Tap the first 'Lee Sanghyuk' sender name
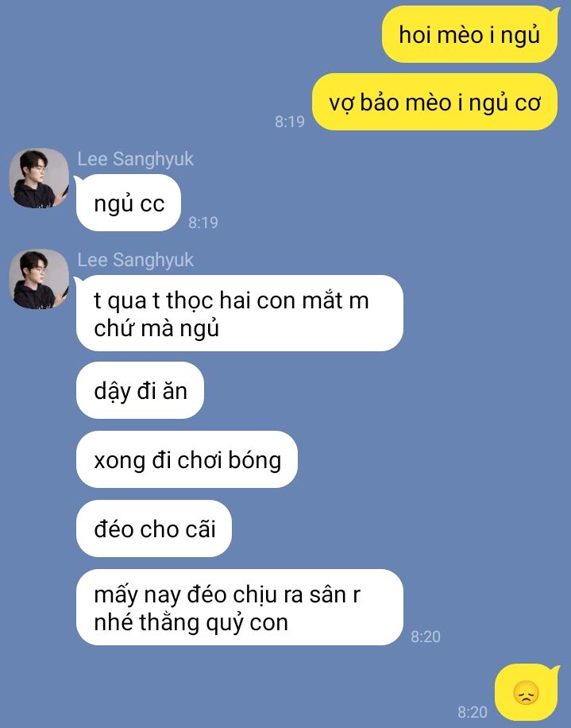The width and height of the screenshot is (571, 728). [x=135, y=159]
